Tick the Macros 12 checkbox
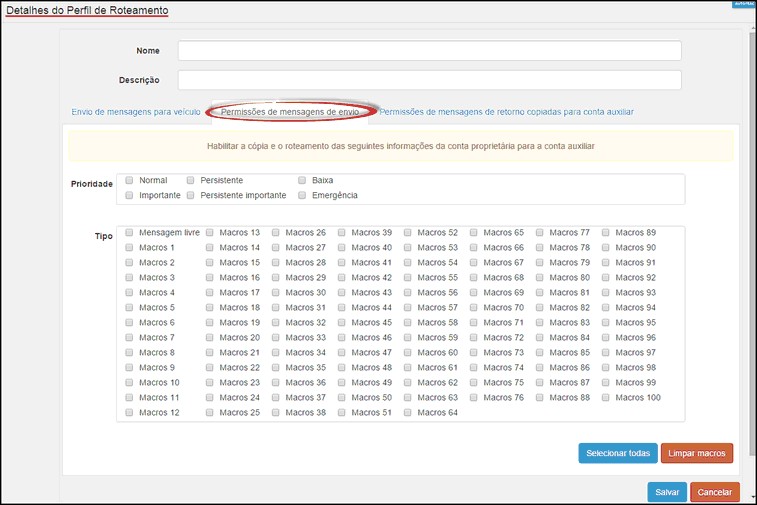This screenshot has height=505, width=757. click(x=129, y=412)
